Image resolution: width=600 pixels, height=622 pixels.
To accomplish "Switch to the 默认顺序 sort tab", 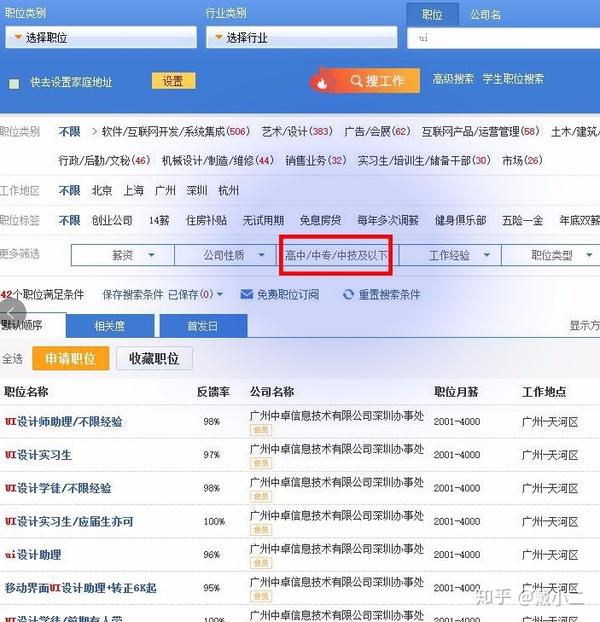I will (33, 325).
